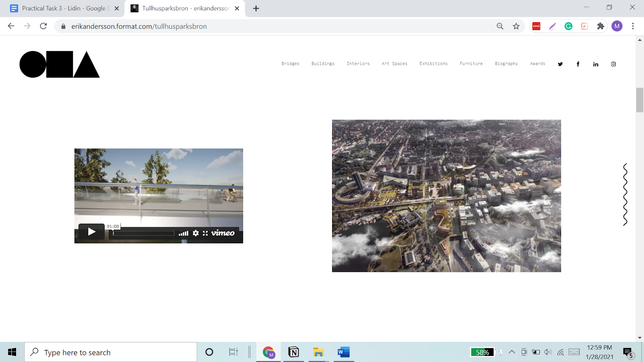Open the Furniture page
Screen dimensions: 644x362
(471, 64)
